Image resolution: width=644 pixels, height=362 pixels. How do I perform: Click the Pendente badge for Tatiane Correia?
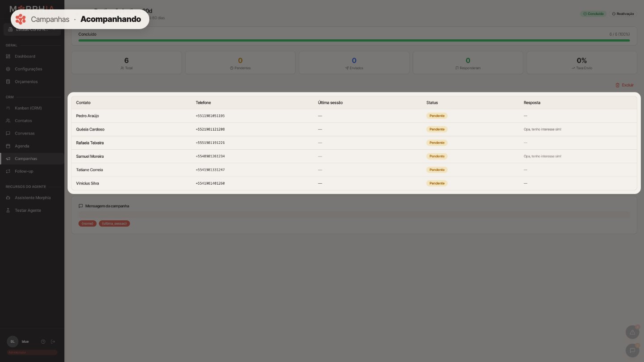pyautogui.click(x=437, y=170)
